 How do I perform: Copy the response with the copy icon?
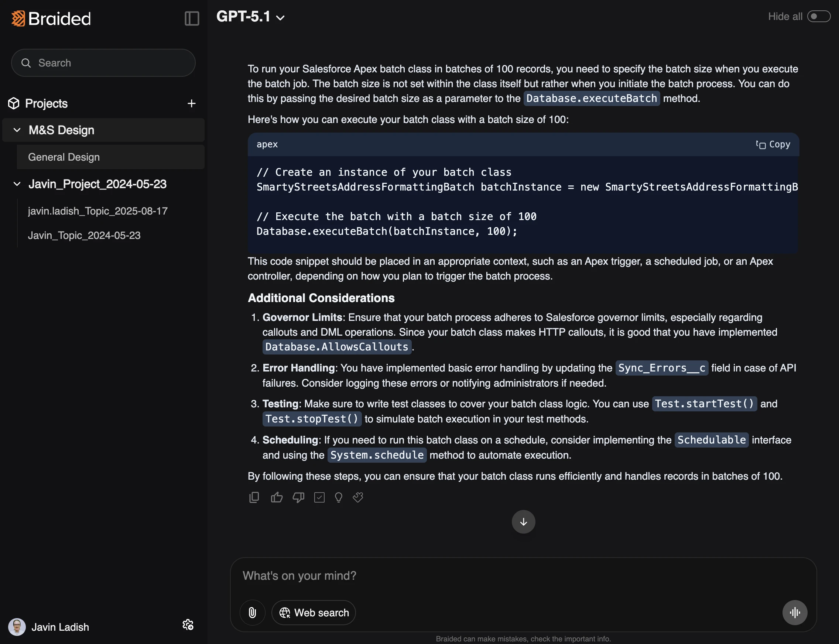coord(254,497)
